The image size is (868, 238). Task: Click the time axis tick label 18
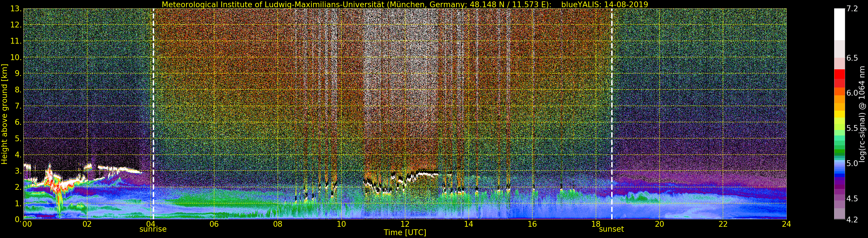coord(596,224)
